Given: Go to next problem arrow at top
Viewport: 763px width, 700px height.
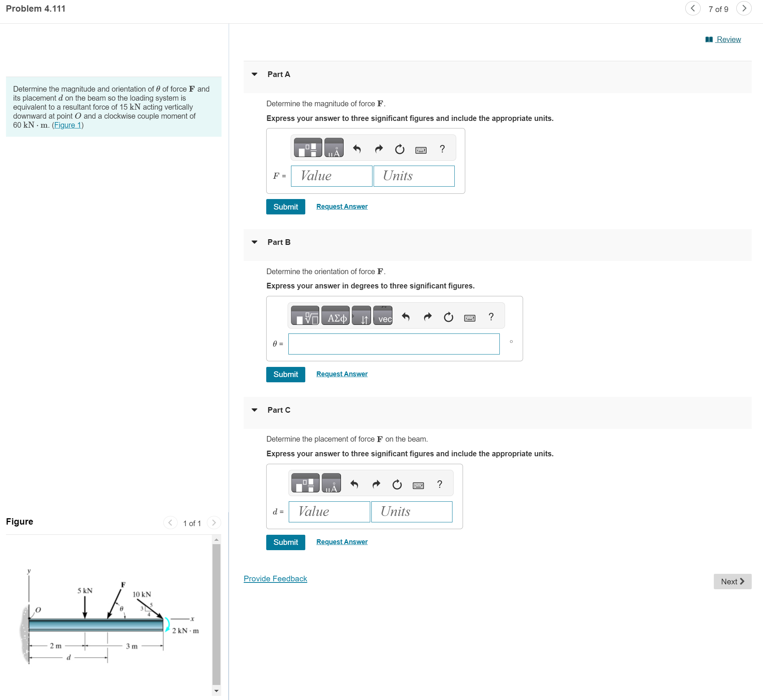Looking at the screenshot, I should [x=744, y=8].
